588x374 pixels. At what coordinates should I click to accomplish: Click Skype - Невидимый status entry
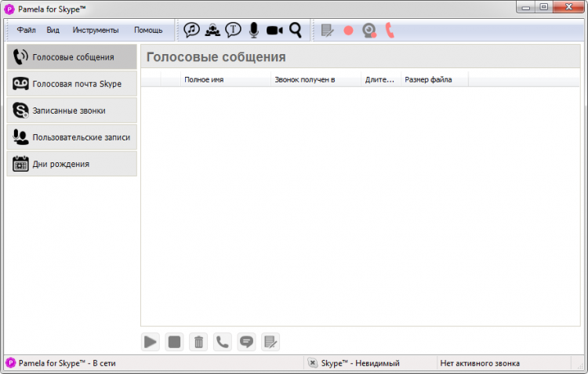[360, 363]
